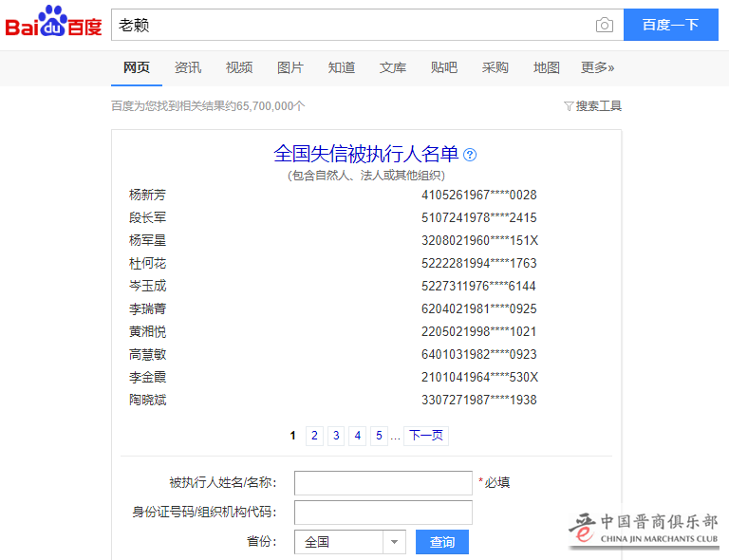Click the search box containing 老赖
The width and height of the screenshot is (729, 560).
pyautogui.click(x=351, y=26)
